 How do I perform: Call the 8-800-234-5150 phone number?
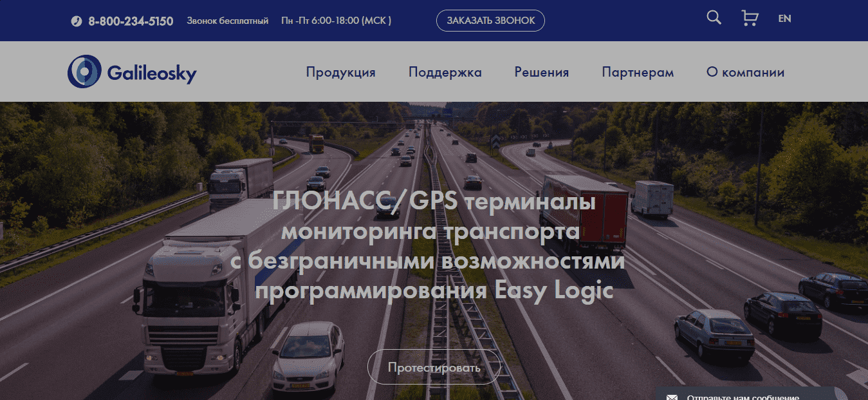[131, 21]
